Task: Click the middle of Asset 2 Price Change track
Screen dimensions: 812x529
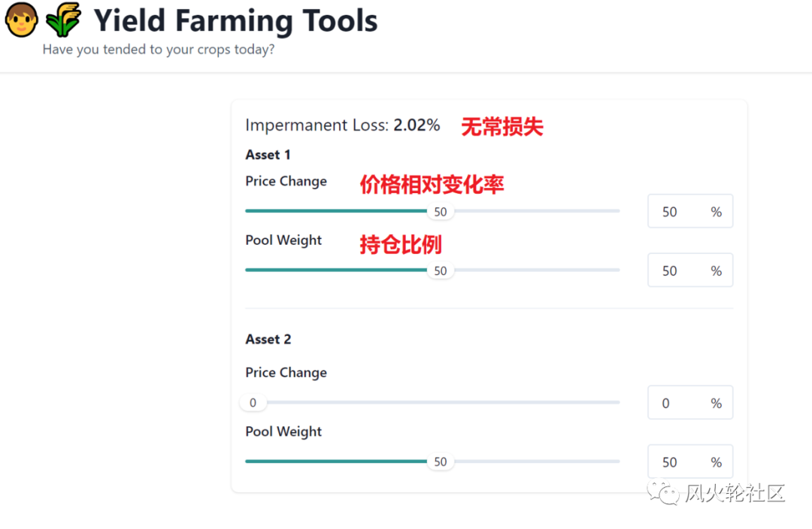Action: [x=433, y=403]
